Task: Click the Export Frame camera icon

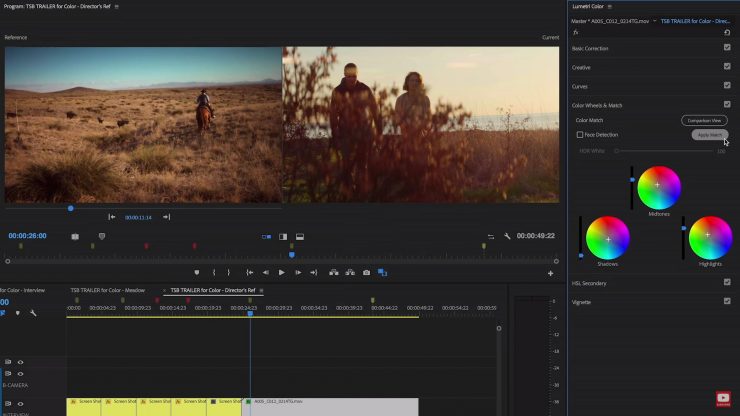Action: pos(367,272)
